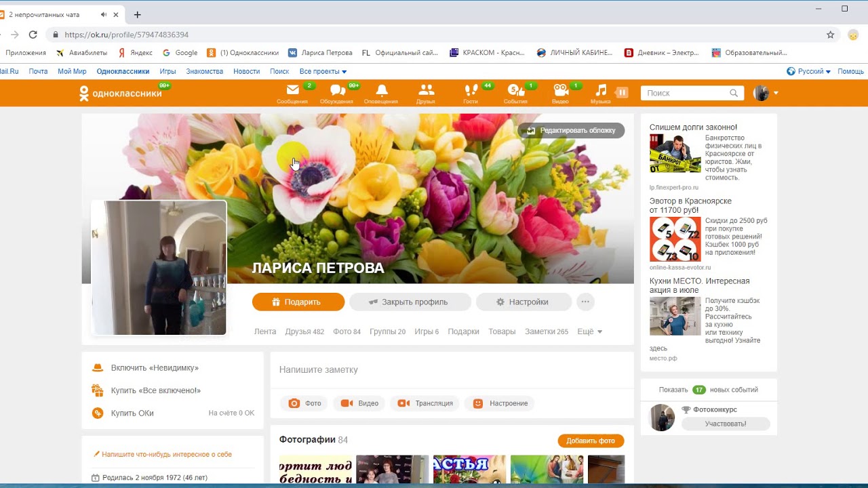The image size is (868, 488).
Task: Open the Фото 84 tab
Action: click(347, 331)
